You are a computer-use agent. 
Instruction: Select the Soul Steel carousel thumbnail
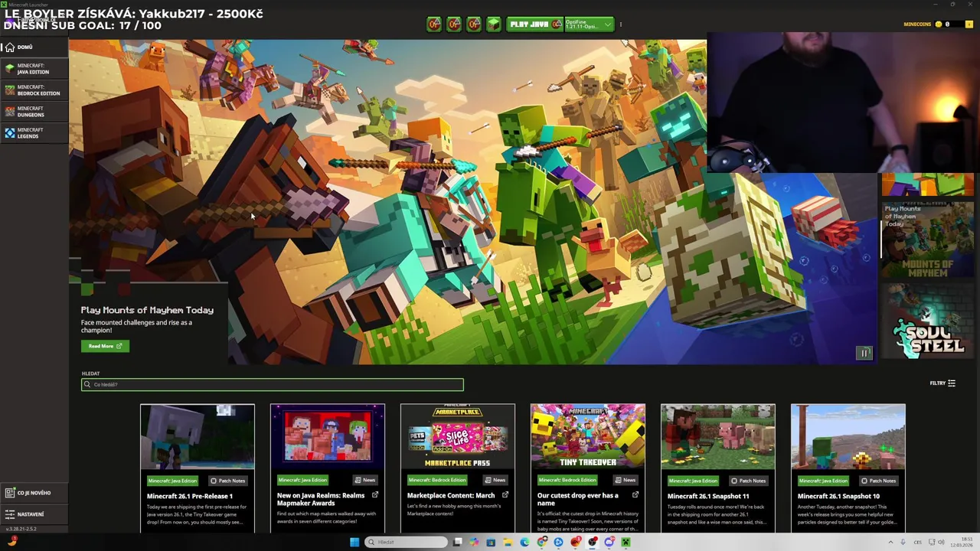click(928, 321)
